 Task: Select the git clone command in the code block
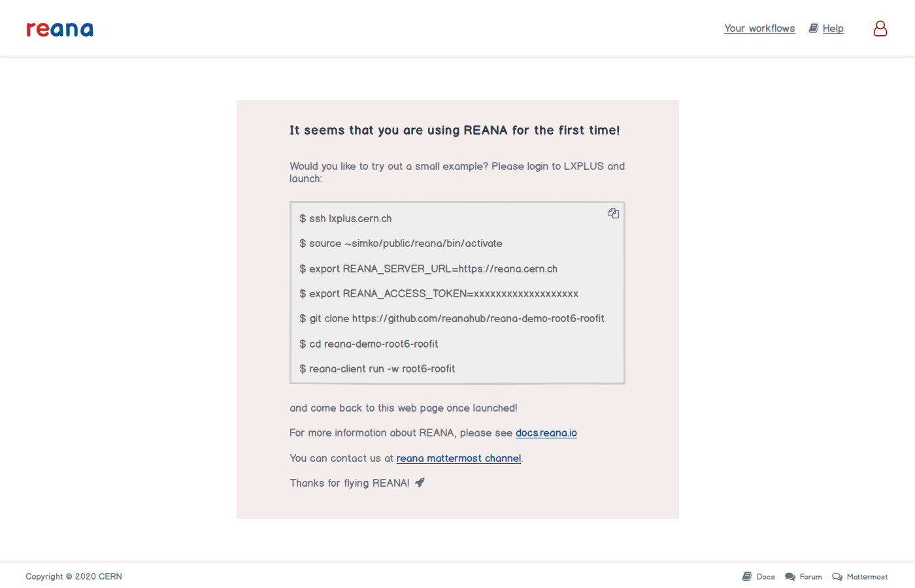point(452,318)
